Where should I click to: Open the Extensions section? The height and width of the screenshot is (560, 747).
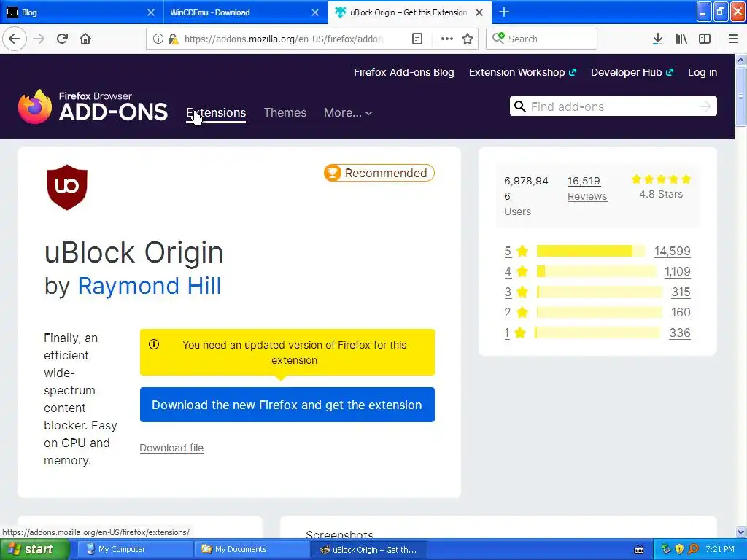tap(216, 113)
